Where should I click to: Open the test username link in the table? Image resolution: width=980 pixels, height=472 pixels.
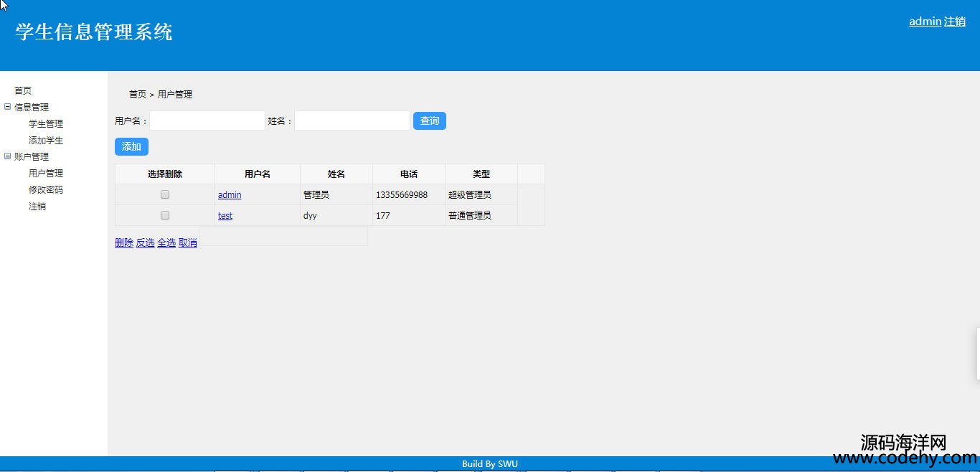(225, 216)
